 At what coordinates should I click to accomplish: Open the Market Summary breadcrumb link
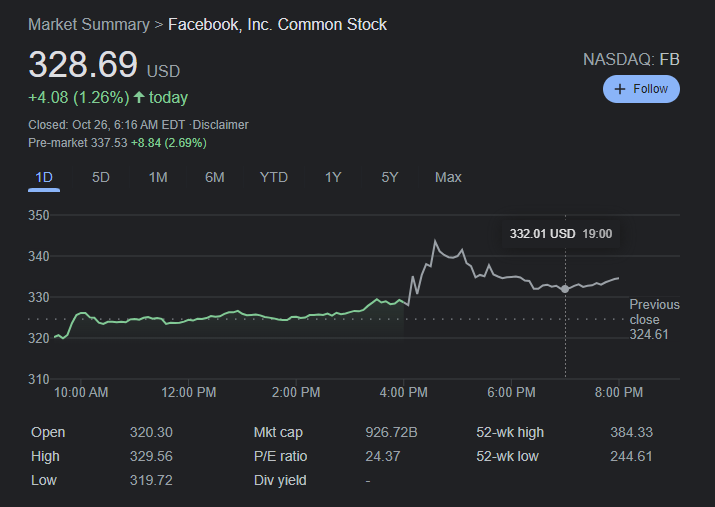coord(89,24)
